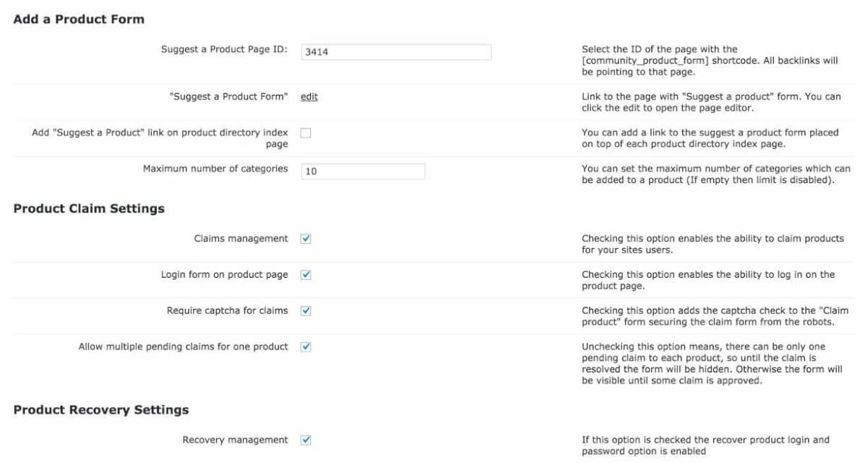Click the "Add a Product Form" section heading
Image resolution: width=868 pixels, height=463 pixels.
[x=79, y=20]
